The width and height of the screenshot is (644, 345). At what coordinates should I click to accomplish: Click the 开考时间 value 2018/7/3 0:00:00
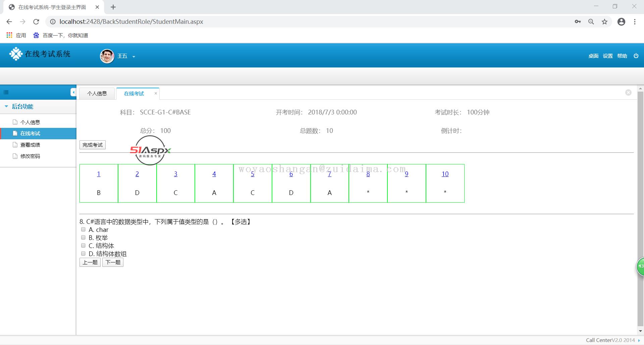pos(332,112)
